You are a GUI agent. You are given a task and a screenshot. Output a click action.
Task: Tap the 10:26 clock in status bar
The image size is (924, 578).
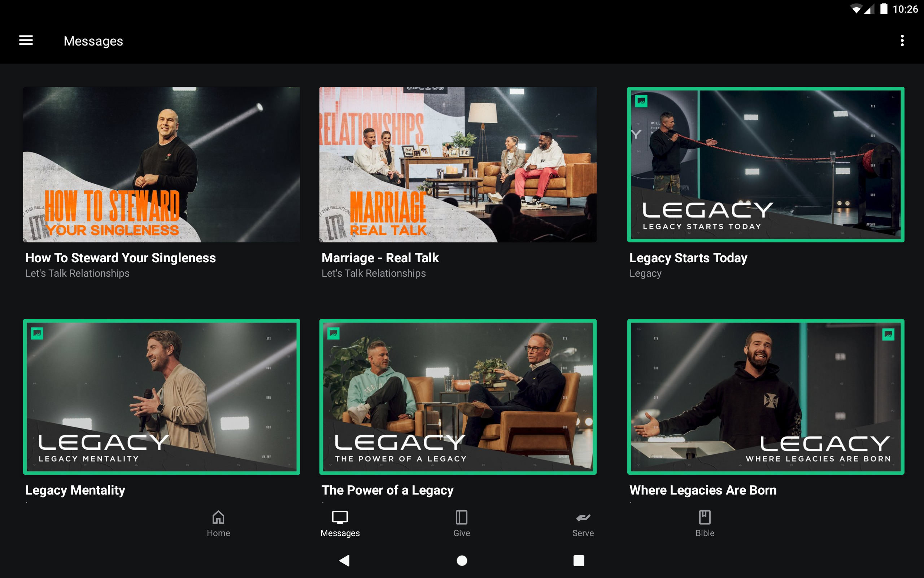pyautogui.click(x=905, y=9)
